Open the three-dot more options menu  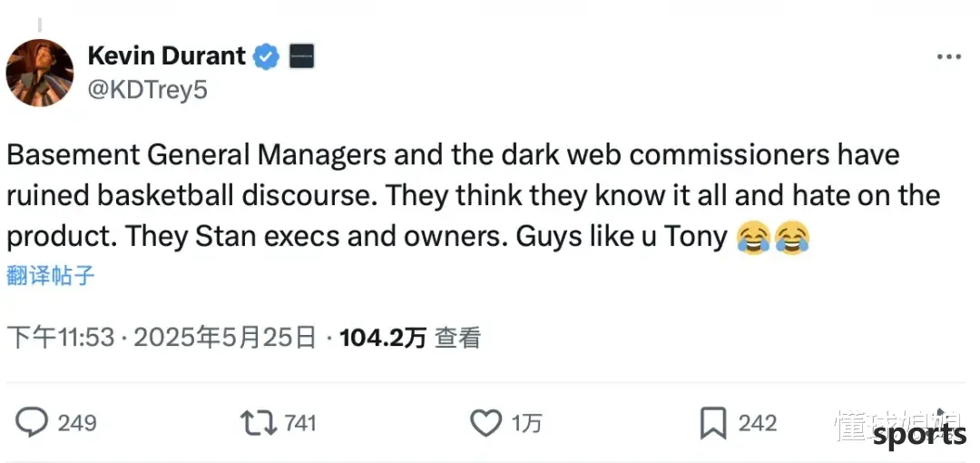[948, 57]
